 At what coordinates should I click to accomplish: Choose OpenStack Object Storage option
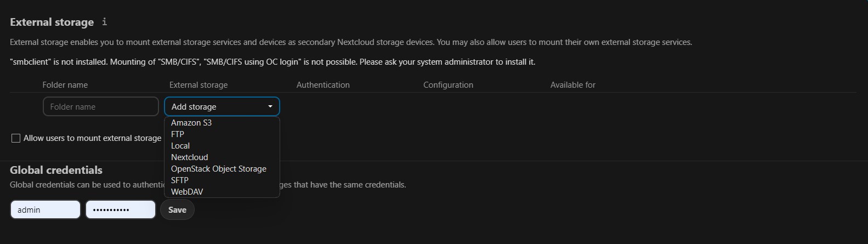219,169
